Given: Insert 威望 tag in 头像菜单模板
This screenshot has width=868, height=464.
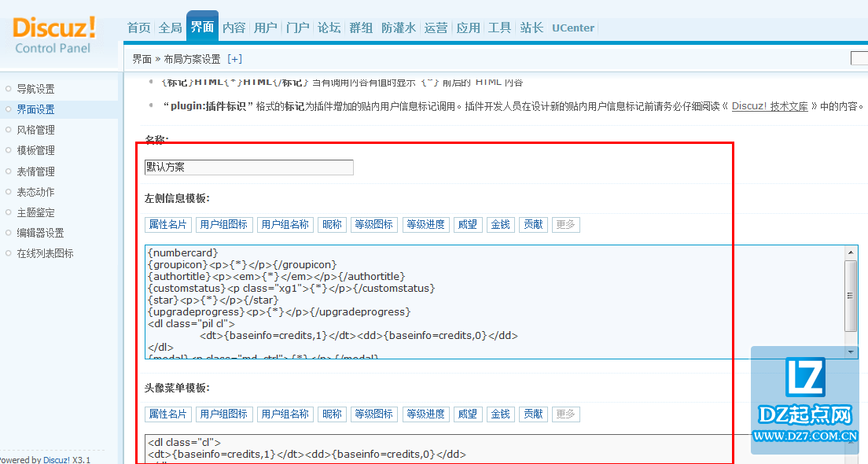Looking at the screenshot, I should pos(468,414).
